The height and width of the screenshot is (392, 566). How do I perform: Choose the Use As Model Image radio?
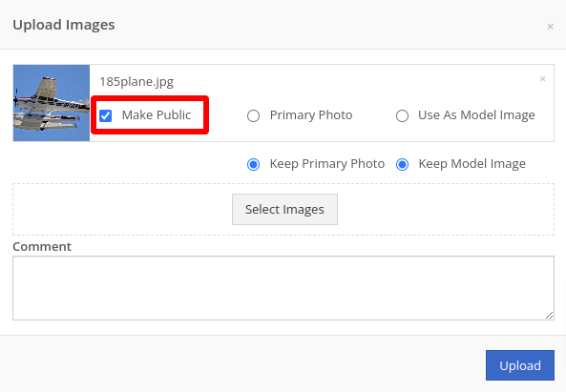tap(402, 115)
